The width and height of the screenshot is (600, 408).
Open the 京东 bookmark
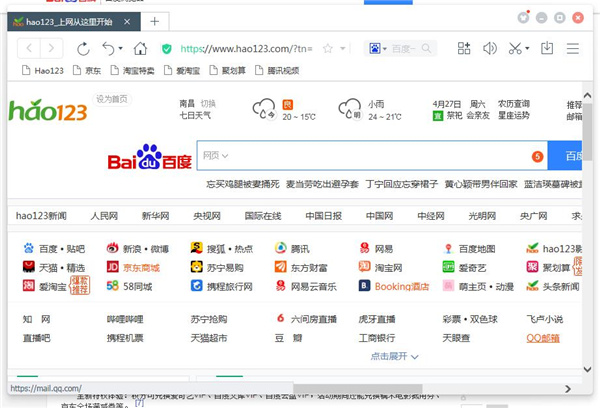pyautogui.click(x=87, y=70)
